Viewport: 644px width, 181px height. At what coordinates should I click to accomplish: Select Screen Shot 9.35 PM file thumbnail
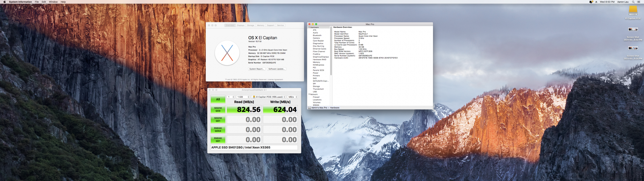click(633, 48)
